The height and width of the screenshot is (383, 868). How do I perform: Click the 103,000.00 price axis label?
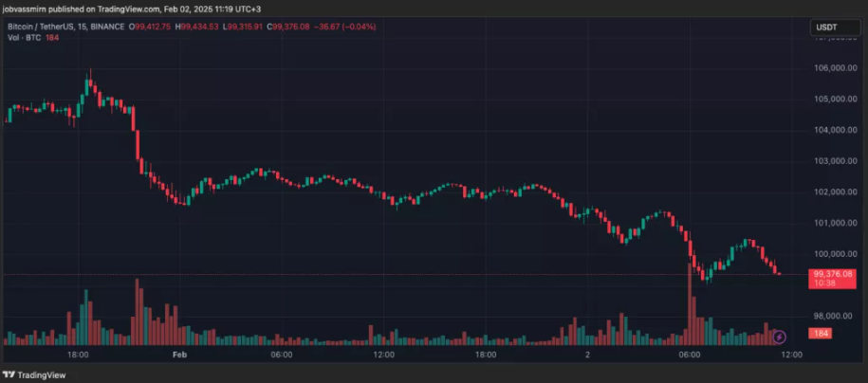tap(835, 161)
